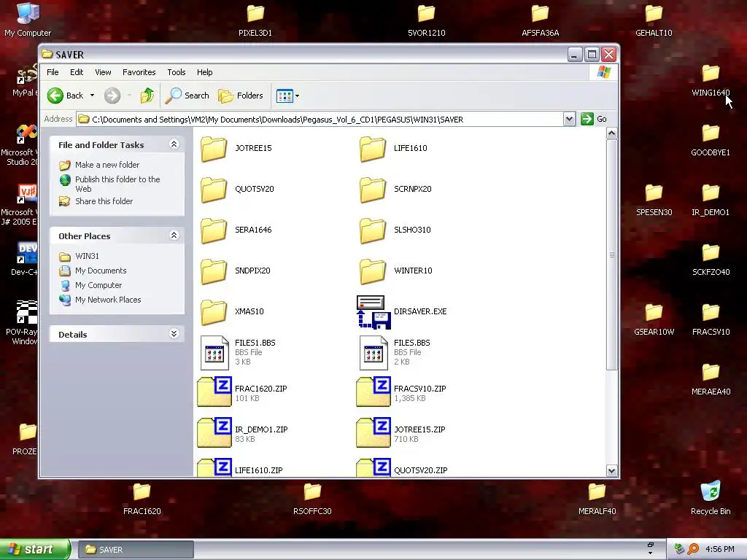Select the SLSHO310 folder
The height and width of the screenshot is (560, 747).
395,230
